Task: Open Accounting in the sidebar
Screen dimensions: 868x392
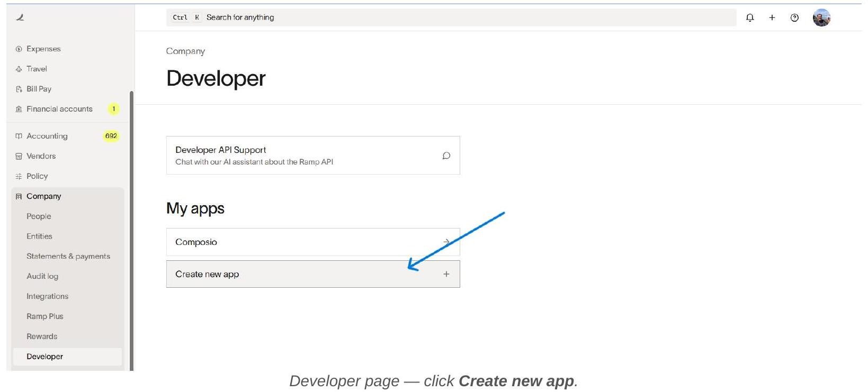Action: 47,136
